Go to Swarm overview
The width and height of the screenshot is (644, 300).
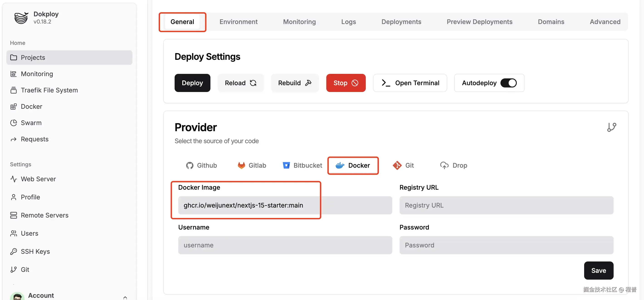coord(31,123)
